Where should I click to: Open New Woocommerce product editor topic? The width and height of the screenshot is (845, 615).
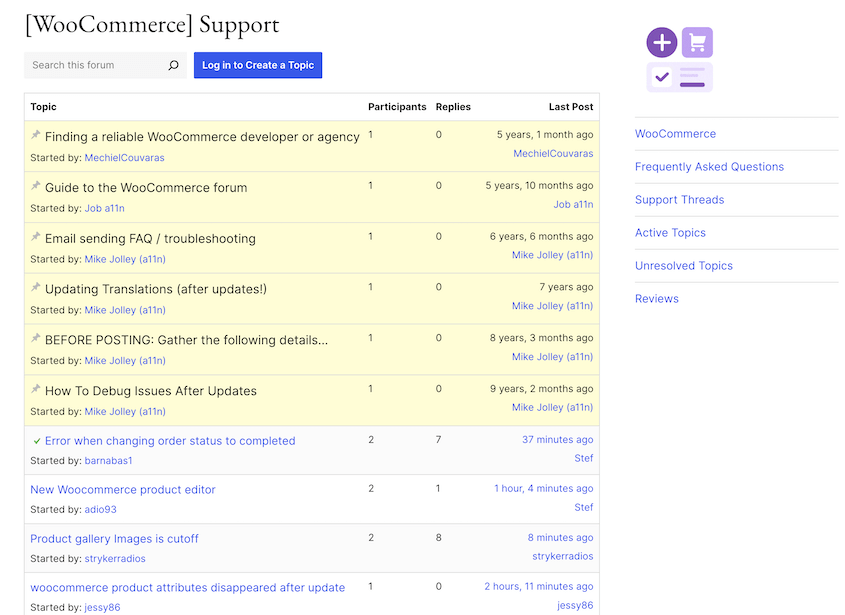point(123,489)
